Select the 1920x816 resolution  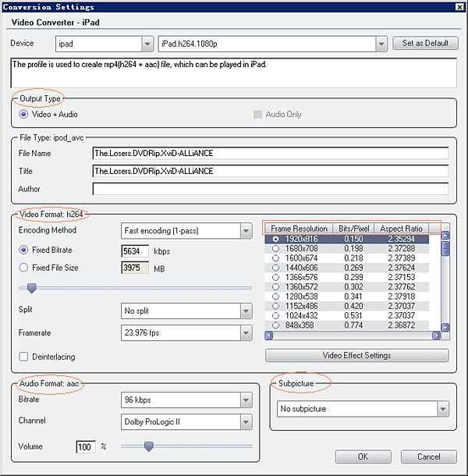click(347, 240)
